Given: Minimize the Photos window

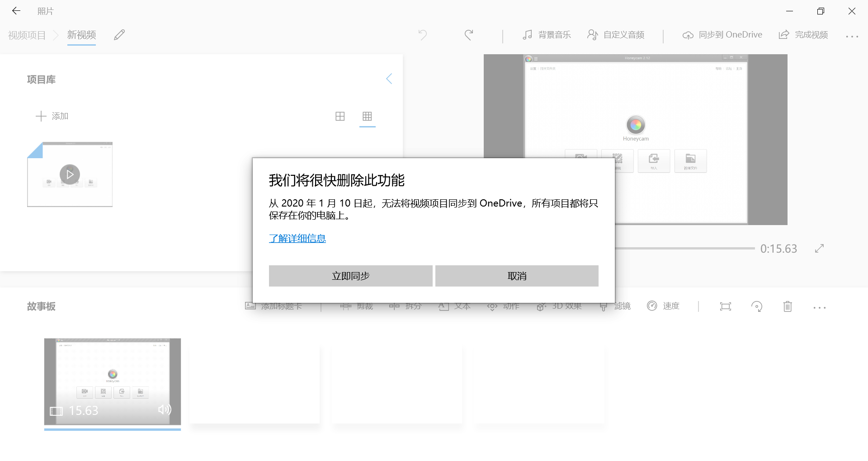Looking at the screenshot, I should pyautogui.click(x=790, y=11).
